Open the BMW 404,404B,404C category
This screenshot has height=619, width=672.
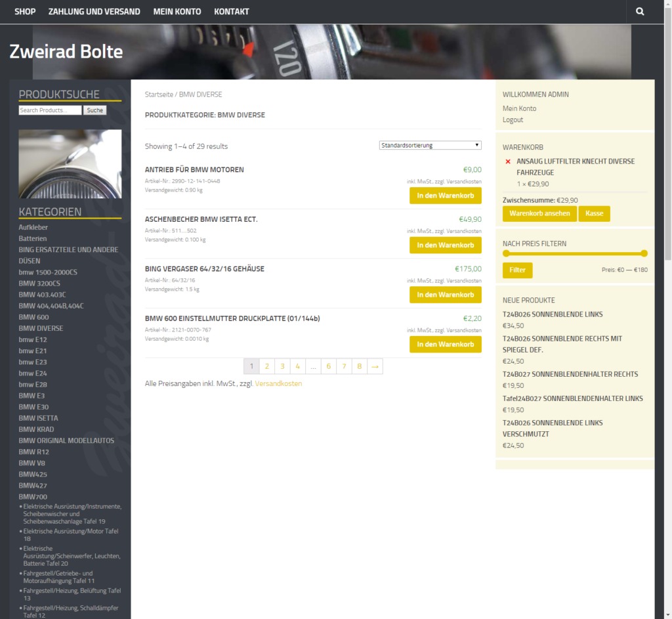(x=51, y=306)
